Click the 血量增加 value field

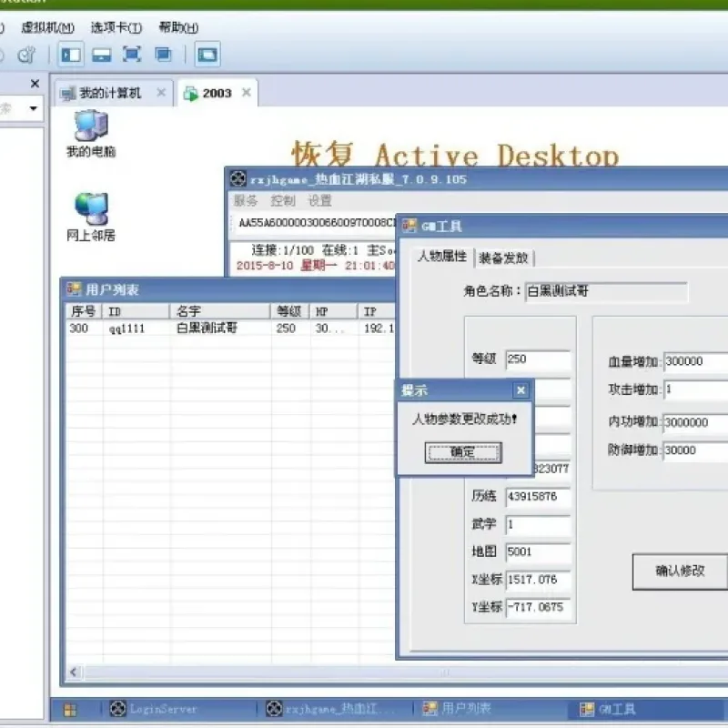pyautogui.click(x=695, y=361)
